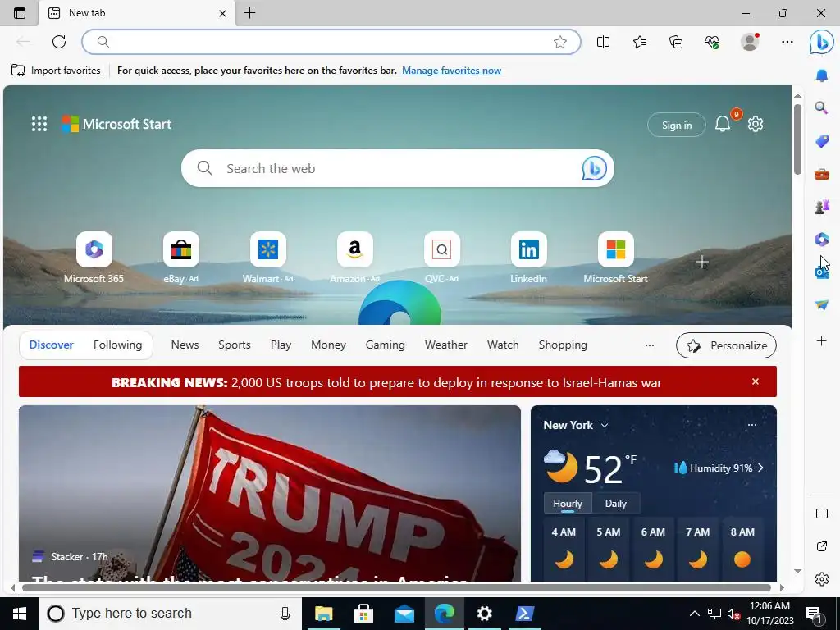Click Import favorites button
This screenshot has height=630, width=840.
pos(56,71)
